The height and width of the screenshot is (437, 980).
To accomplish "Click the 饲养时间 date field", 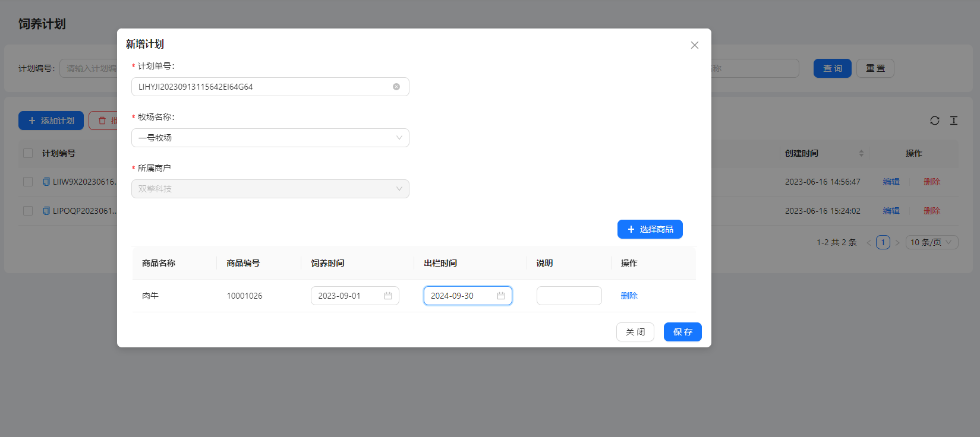I will tap(355, 296).
